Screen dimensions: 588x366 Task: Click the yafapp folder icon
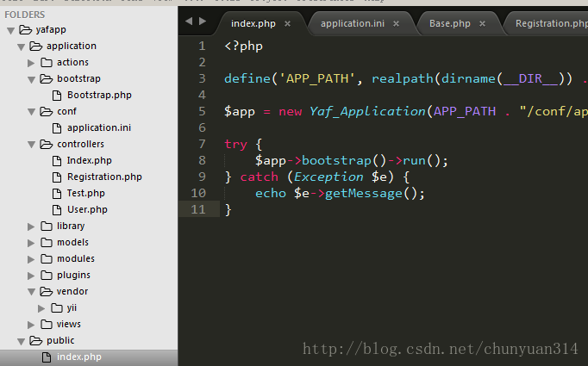coord(26,29)
